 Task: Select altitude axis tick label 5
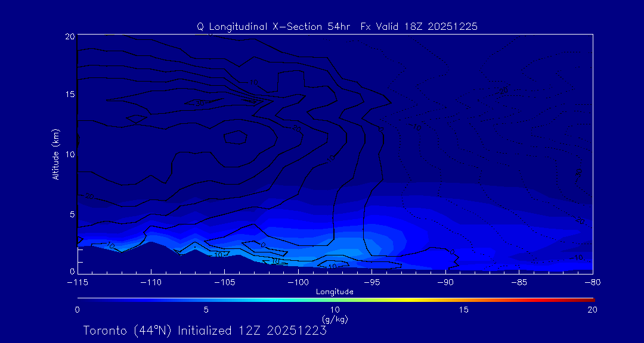coord(72,214)
